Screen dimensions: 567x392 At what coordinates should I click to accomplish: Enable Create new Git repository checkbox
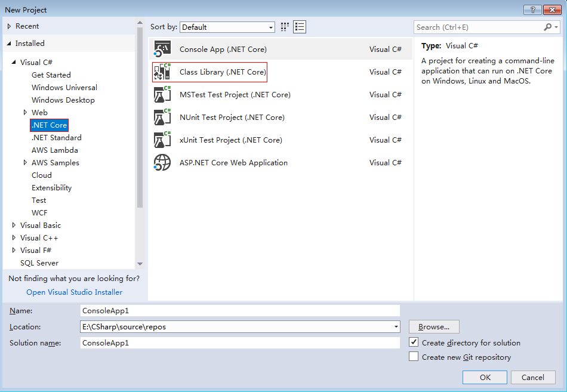pos(414,357)
